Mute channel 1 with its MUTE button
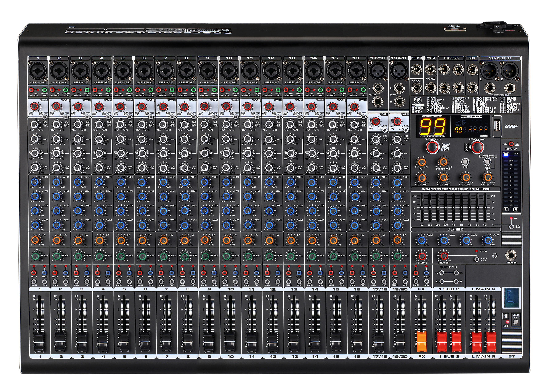The width and height of the screenshot is (546, 392). [x=34, y=273]
